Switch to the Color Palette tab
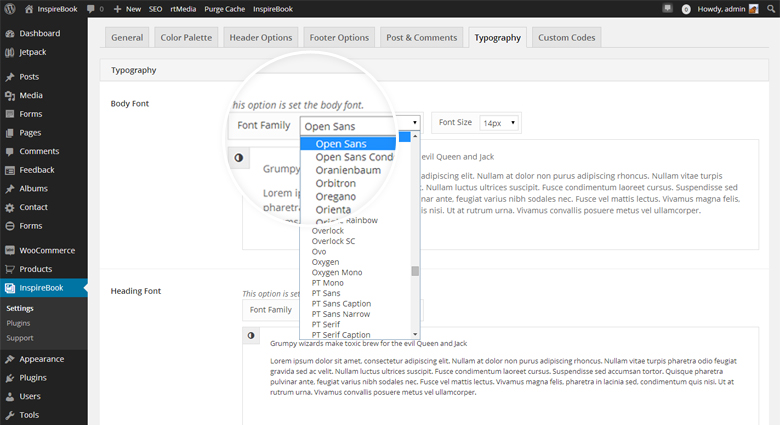This screenshot has width=780, height=425. coord(186,37)
